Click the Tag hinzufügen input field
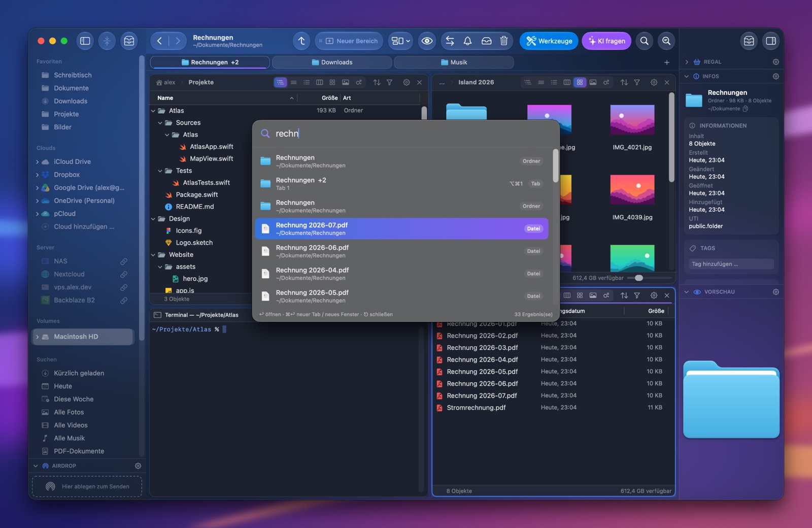Screen dimensions: 812x528 tap(731, 264)
